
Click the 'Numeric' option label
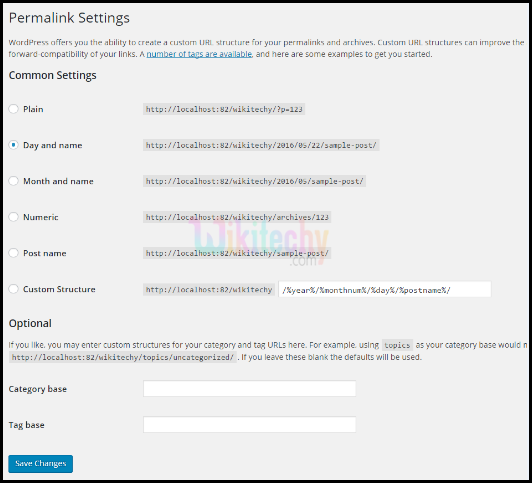tap(40, 217)
